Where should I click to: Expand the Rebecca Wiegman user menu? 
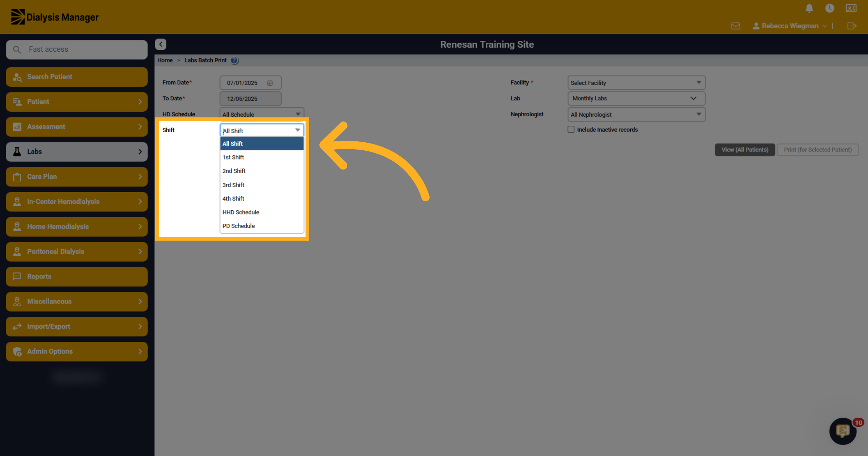tap(790, 26)
